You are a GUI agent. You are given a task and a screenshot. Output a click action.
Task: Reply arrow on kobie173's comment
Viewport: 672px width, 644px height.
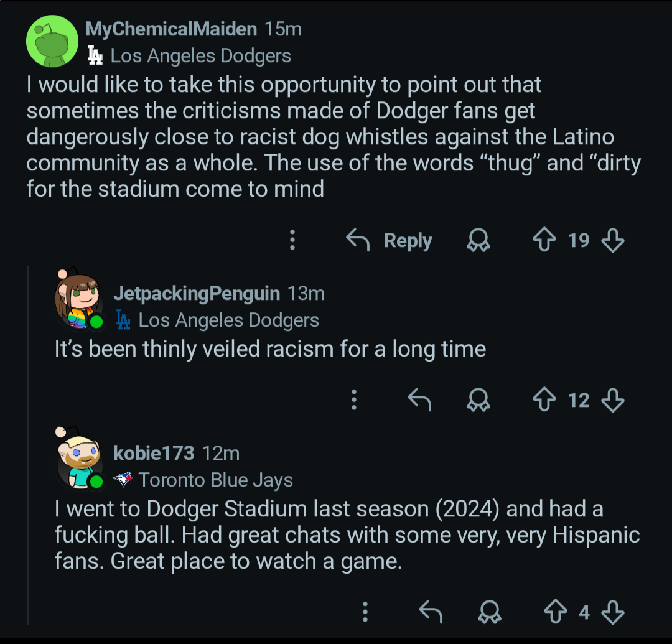tap(431, 612)
